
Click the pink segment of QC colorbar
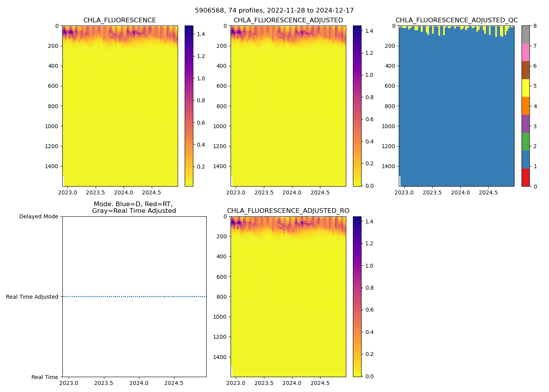(x=525, y=52)
